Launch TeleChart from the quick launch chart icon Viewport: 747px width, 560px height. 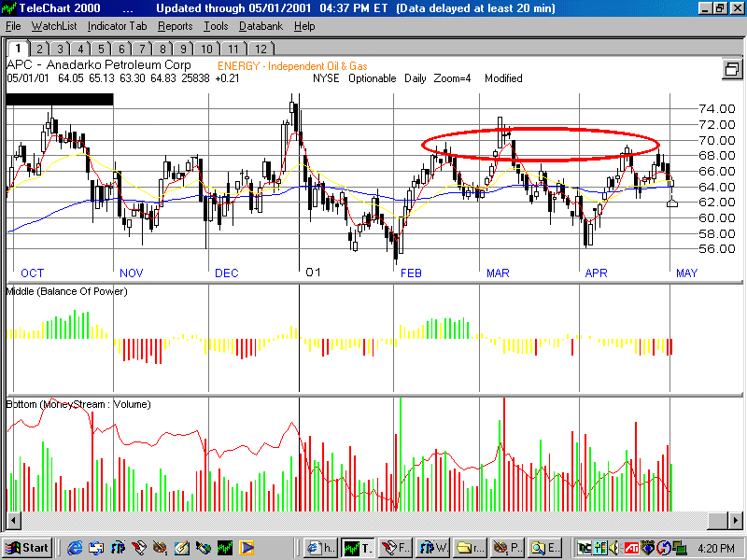tap(225, 548)
